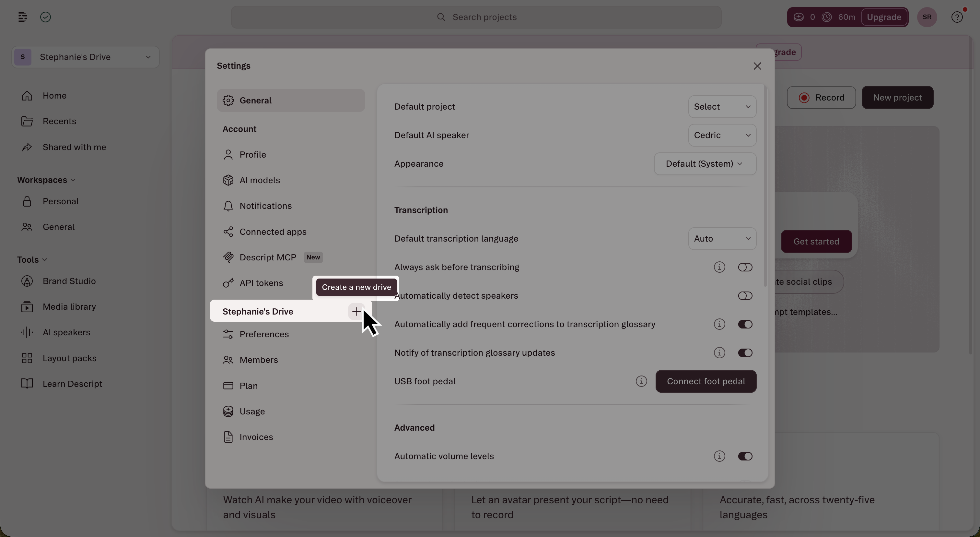
Task: Collapse the Tools section
Action: [32, 259]
